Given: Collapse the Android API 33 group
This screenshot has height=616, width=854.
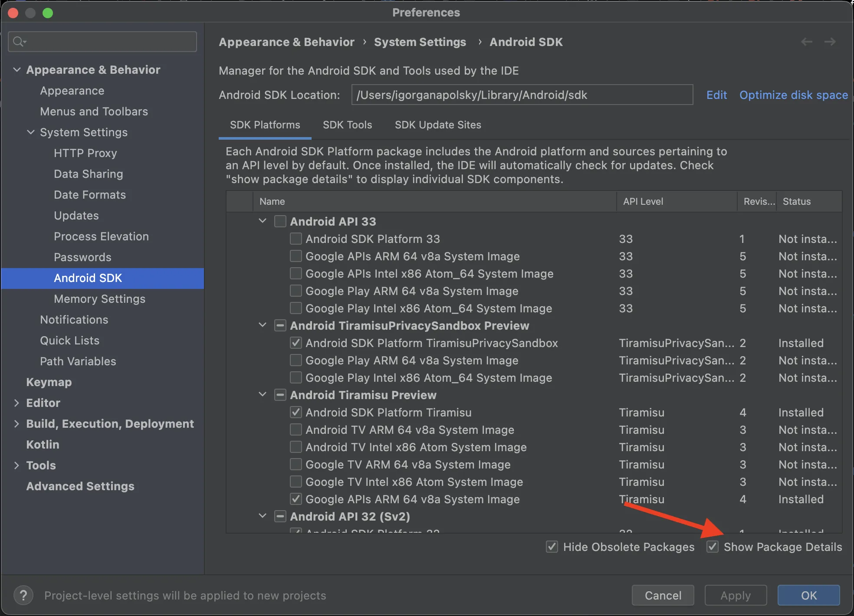Looking at the screenshot, I should [x=263, y=221].
